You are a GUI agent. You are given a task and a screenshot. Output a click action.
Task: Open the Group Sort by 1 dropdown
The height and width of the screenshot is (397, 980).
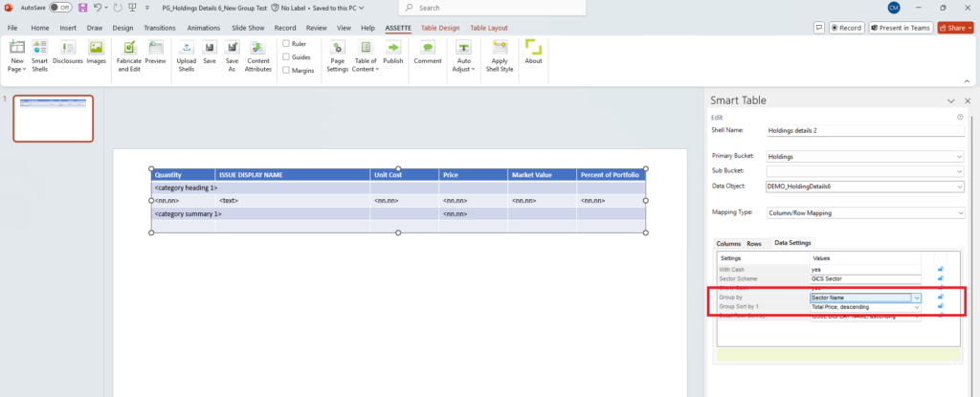click(916, 307)
